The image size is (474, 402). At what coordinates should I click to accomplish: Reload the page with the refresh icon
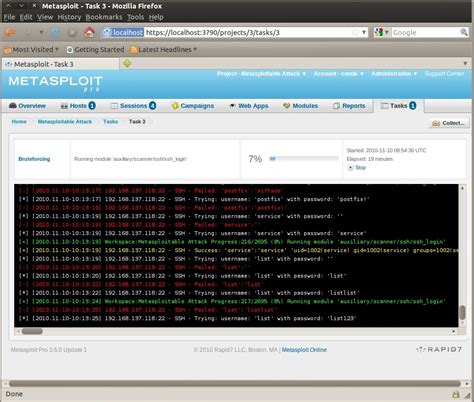click(55, 32)
